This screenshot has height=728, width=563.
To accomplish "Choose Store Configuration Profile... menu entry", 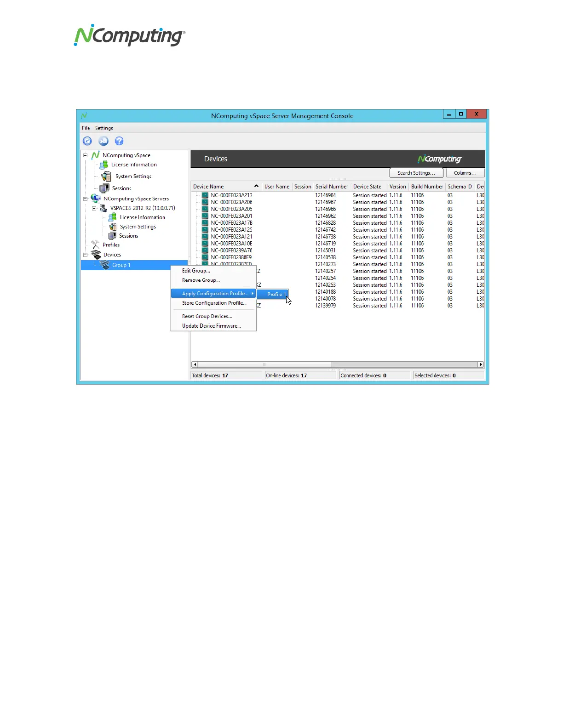I will tap(213, 303).
